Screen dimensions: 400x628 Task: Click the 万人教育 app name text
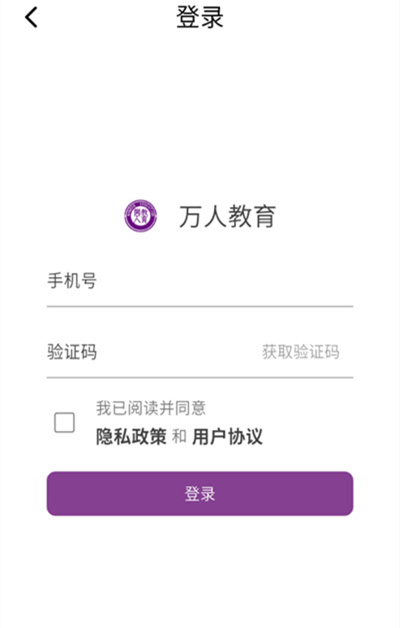(227, 216)
